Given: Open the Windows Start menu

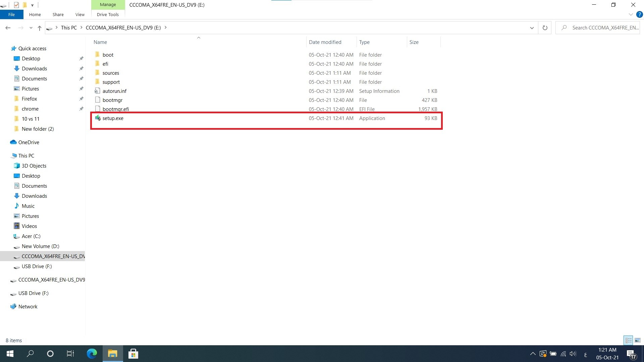Looking at the screenshot, I should click(10, 354).
